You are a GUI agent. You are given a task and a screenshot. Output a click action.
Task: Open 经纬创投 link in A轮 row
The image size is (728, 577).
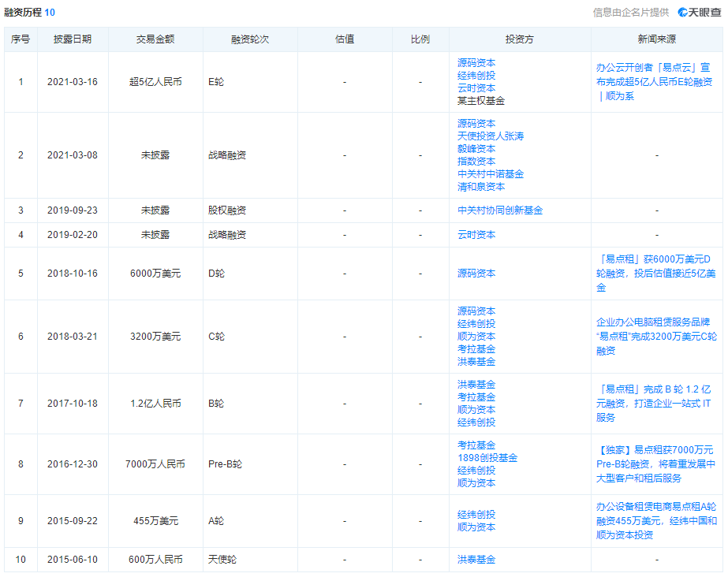[476, 515]
